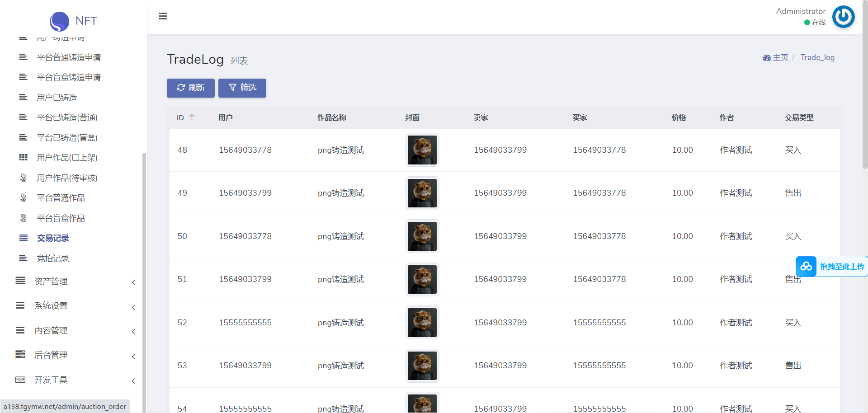The width and height of the screenshot is (868, 413).
Task: Expand the 后台管理 sidebar chevron
Action: [133, 357]
